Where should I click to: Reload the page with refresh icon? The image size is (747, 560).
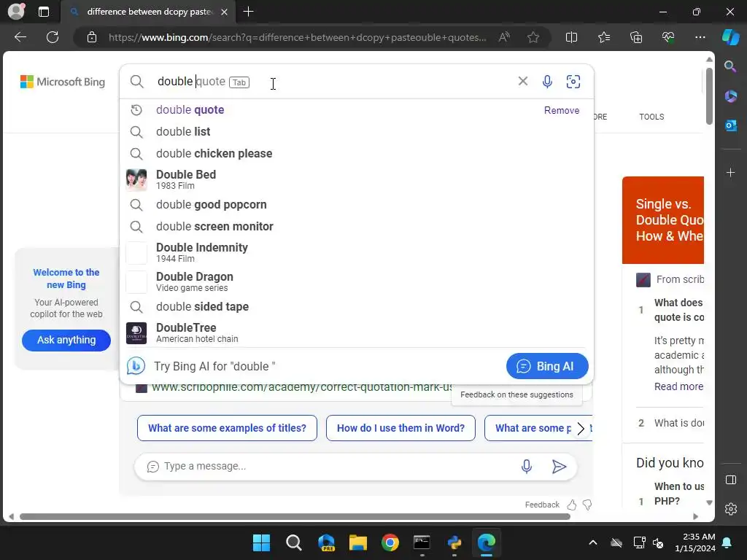coord(53,37)
